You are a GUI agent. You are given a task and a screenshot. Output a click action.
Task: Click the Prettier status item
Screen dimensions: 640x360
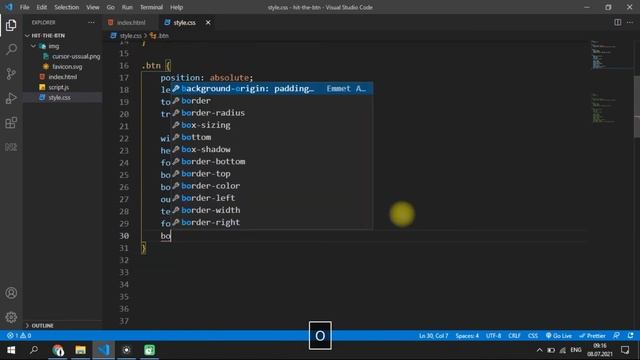click(x=592, y=336)
